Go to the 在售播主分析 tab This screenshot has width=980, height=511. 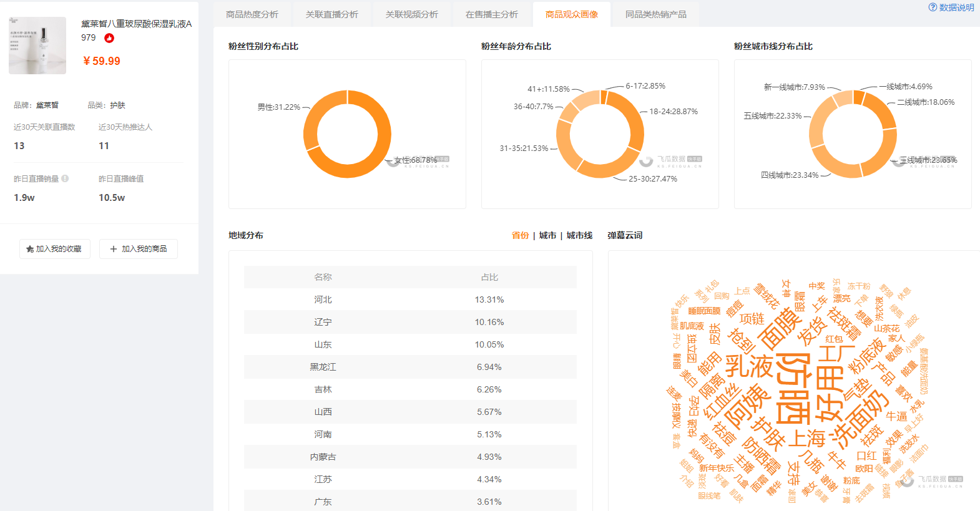click(x=492, y=14)
